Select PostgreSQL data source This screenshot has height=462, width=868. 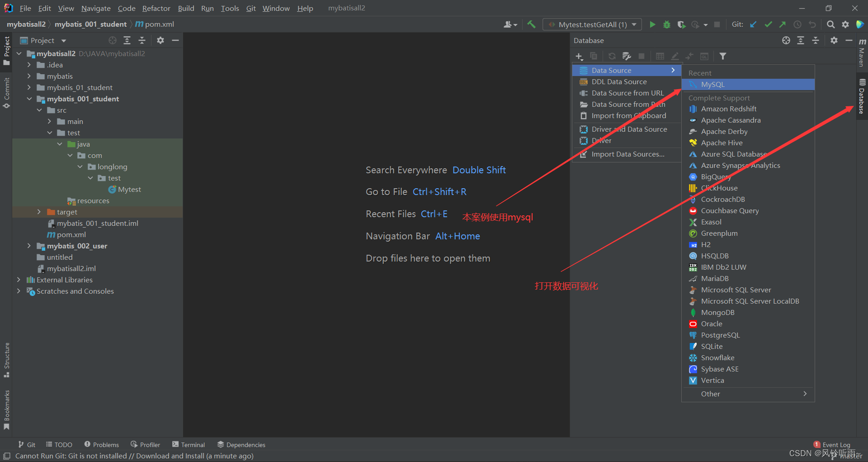pos(748,335)
